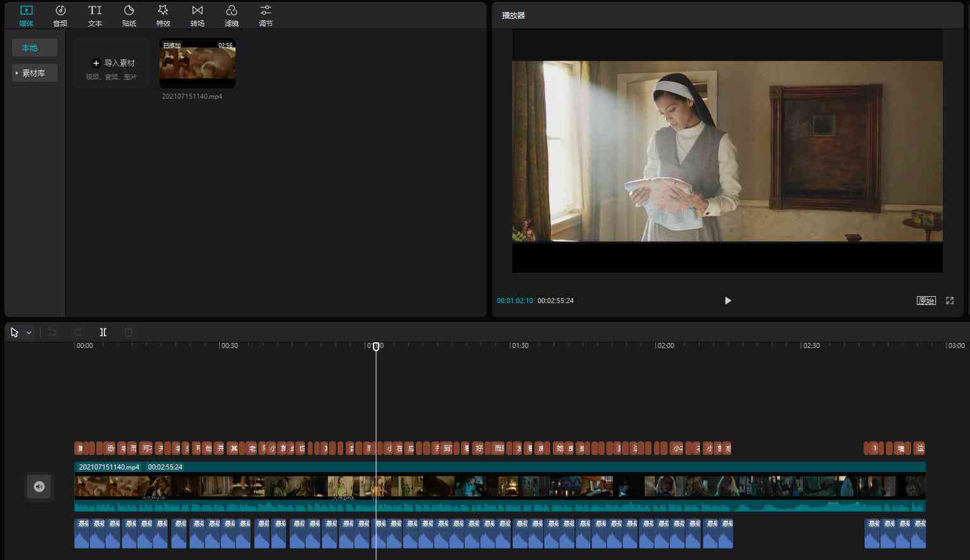Select the arrow selection tool in timeline
Image resolution: width=970 pixels, height=560 pixels.
(15, 332)
